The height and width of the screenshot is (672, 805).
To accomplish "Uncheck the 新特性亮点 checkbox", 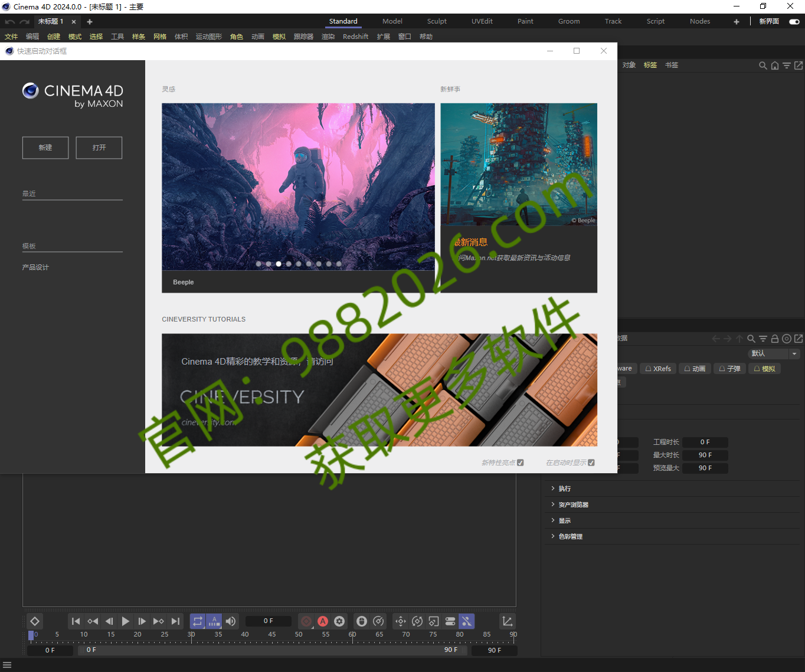I will coord(520,463).
